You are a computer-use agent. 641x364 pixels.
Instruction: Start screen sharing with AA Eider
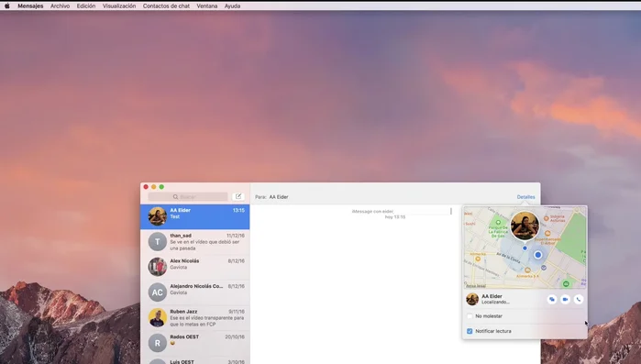pos(552,300)
